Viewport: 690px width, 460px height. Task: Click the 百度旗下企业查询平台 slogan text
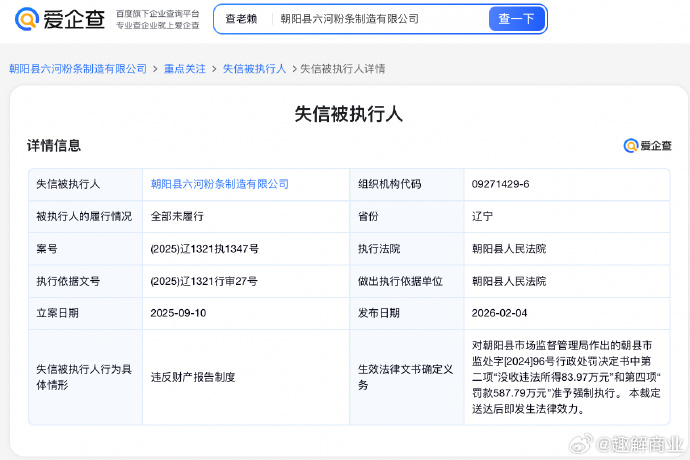(x=157, y=13)
